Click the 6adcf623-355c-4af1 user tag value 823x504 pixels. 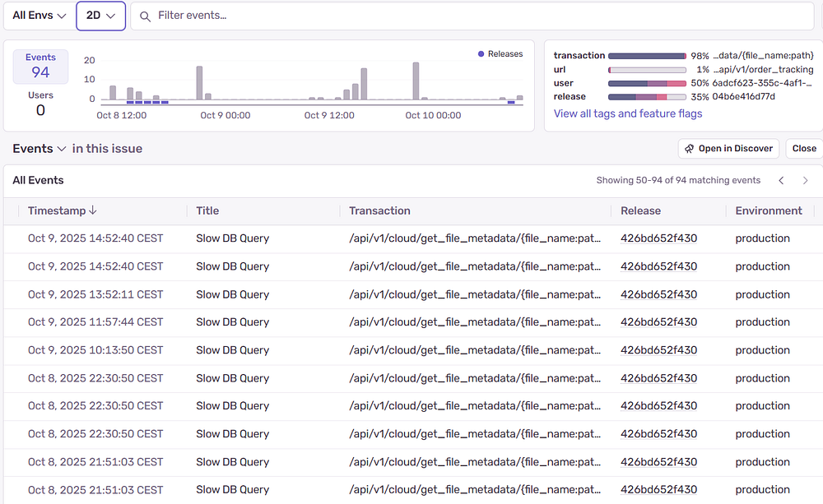pos(761,83)
